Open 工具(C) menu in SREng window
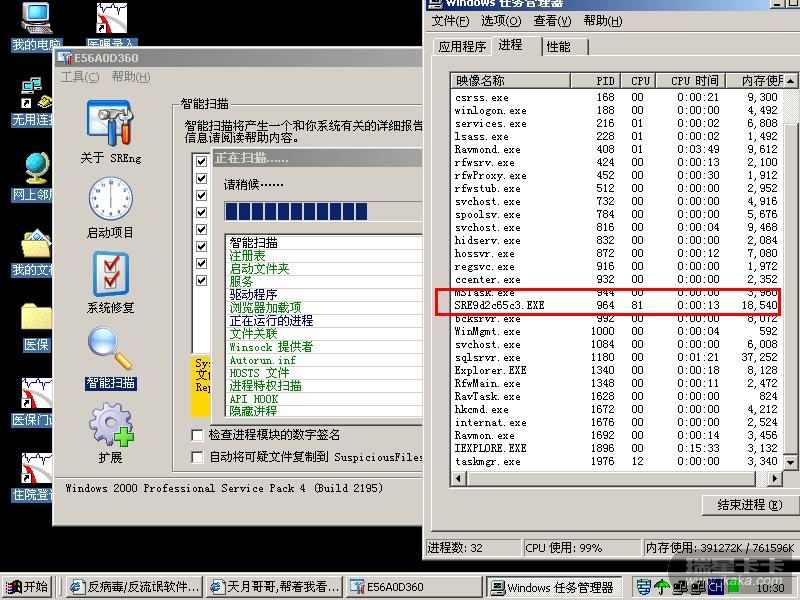This screenshot has height=600, width=800. 80,77
